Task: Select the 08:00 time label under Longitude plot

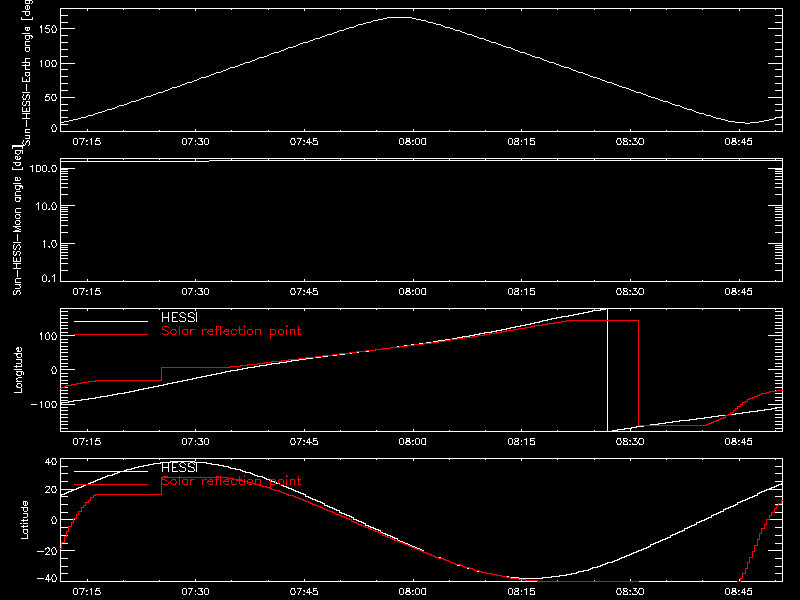Action: (x=412, y=442)
